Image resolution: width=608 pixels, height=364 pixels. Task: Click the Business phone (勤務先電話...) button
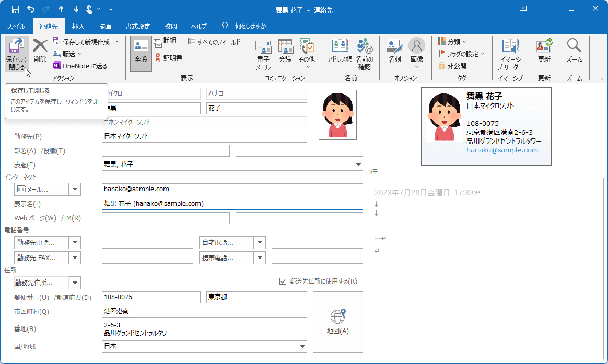[41, 243]
